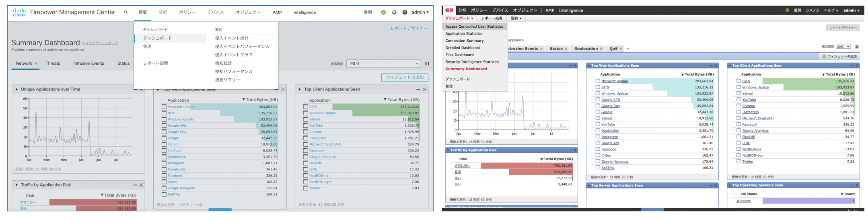
Task: Close the Geolocation tab
Action: [x=601, y=49]
